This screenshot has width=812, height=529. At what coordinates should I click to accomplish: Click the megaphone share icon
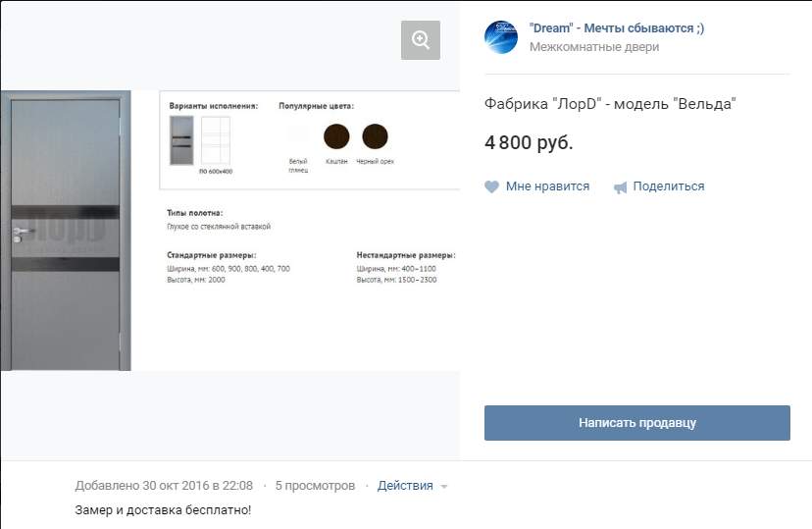(620, 187)
